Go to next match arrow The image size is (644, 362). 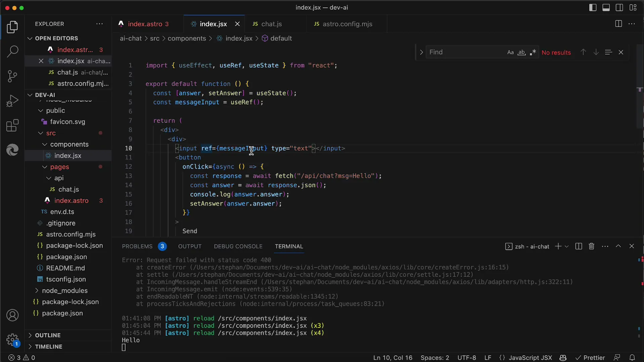pos(596,52)
